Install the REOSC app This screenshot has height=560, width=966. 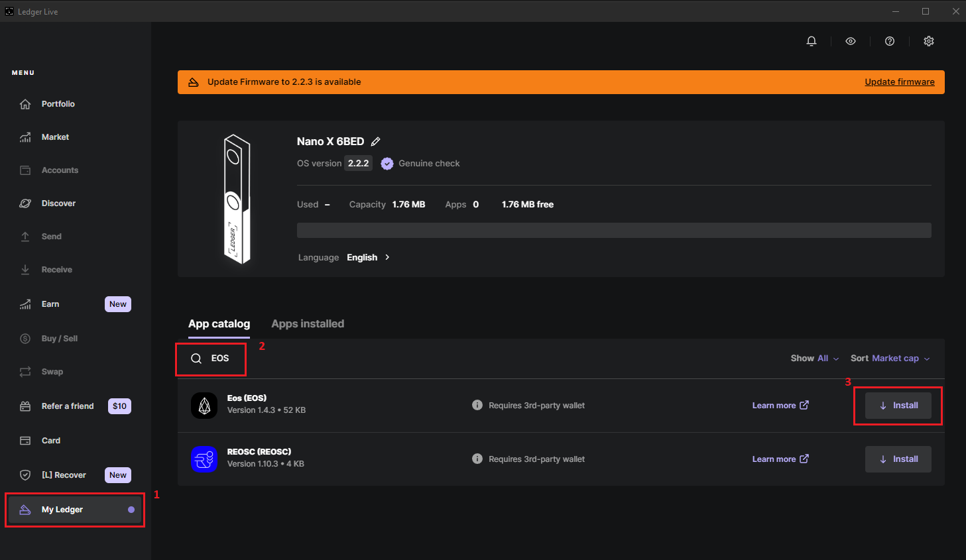coord(898,459)
